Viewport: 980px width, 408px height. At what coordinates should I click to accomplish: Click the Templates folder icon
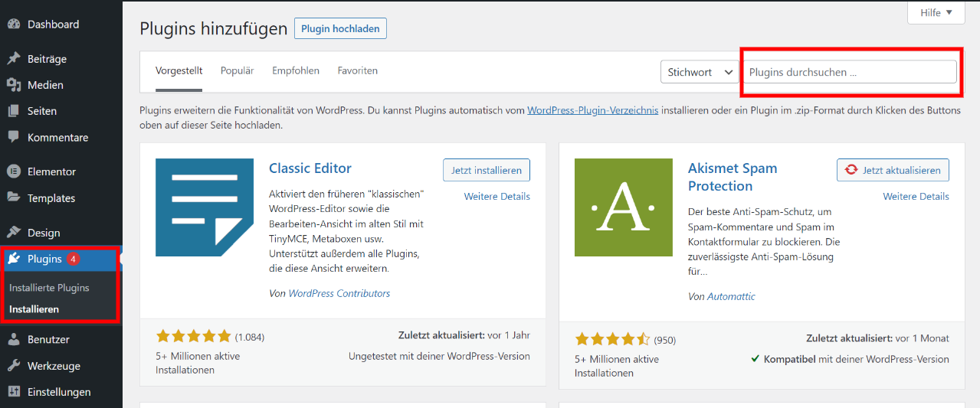coord(14,197)
